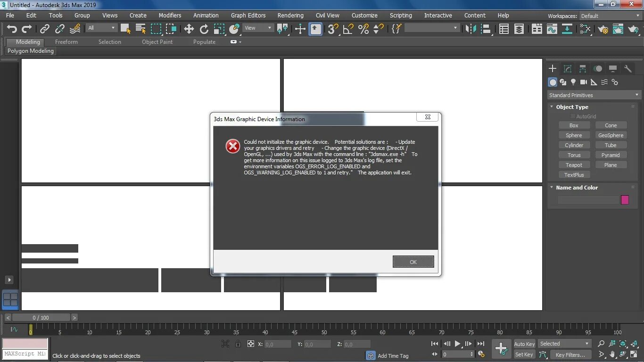Image resolution: width=644 pixels, height=362 pixels.
Task: Switch to the Object Paint ribbon tab
Action: [157, 42]
